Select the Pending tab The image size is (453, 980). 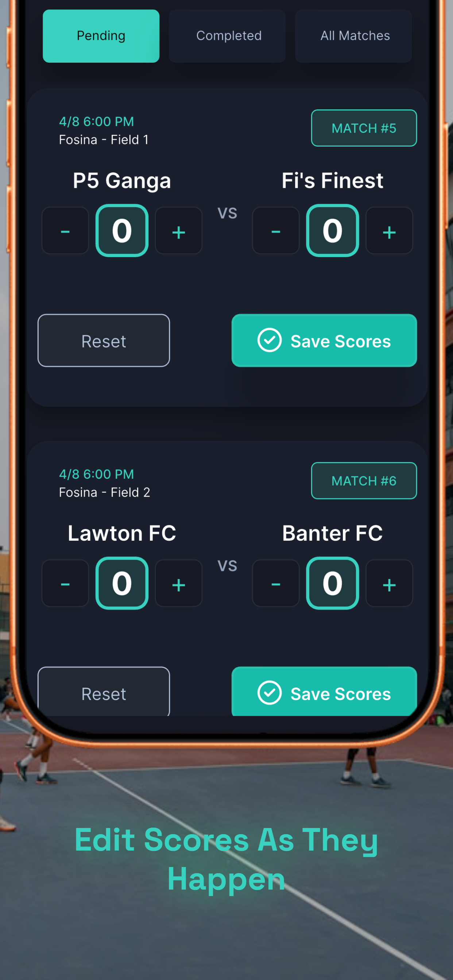pyautogui.click(x=101, y=36)
